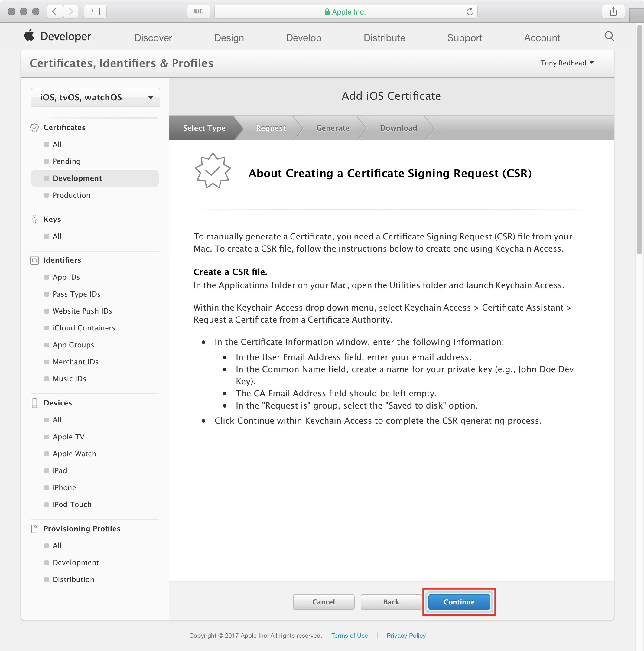Image resolution: width=644 pixels, height=651 pixels.
Task: Open new tab plus icon
Action: [x=636, y=16]
